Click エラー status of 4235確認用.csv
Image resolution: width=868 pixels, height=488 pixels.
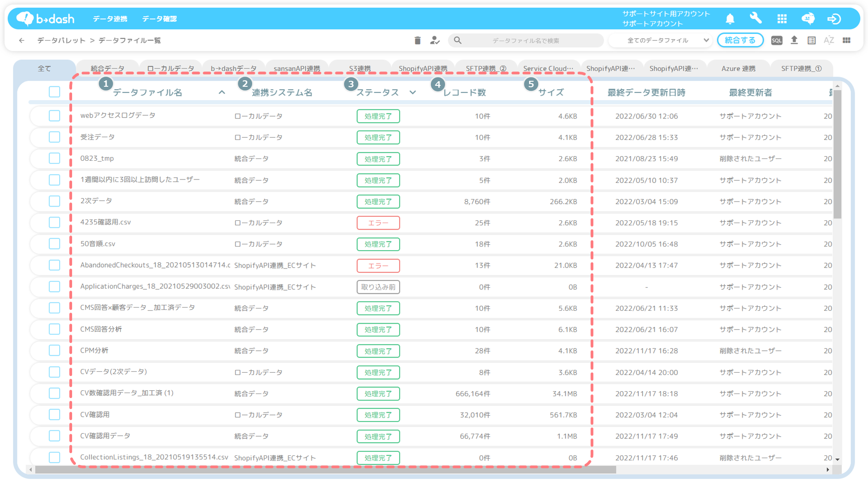click(378, 223)
